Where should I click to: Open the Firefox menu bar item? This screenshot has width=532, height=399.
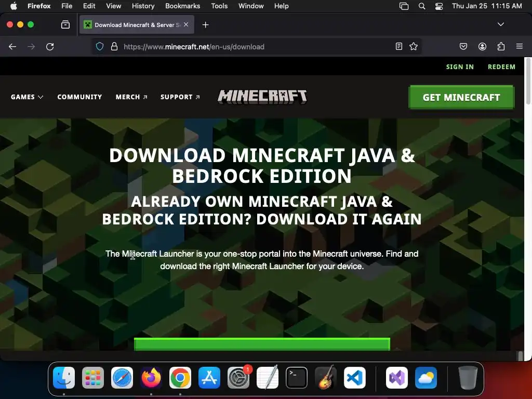point(39,6)
